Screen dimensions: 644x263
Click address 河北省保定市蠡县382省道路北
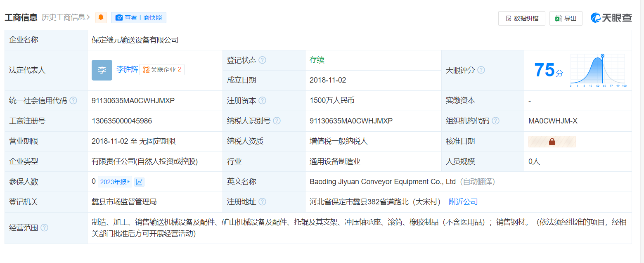coord(376,202)
